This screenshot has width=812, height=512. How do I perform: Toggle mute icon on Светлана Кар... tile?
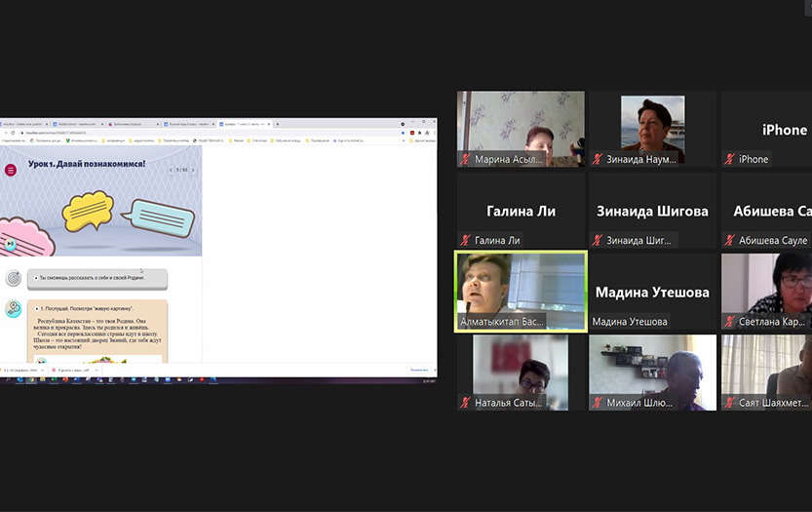coord(730,321)
